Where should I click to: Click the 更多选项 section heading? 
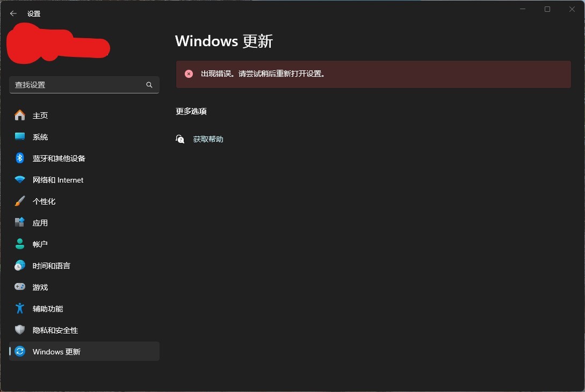coord(191,111)
